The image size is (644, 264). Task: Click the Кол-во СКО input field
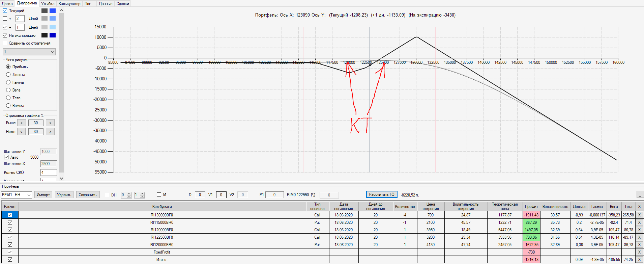pyautogui.click(x=49, y=173)
